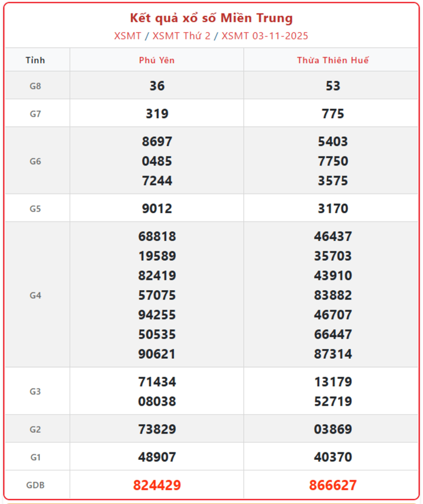
Task: Click Thừa Thiên Huế G7 number 775
Action: 333,114
